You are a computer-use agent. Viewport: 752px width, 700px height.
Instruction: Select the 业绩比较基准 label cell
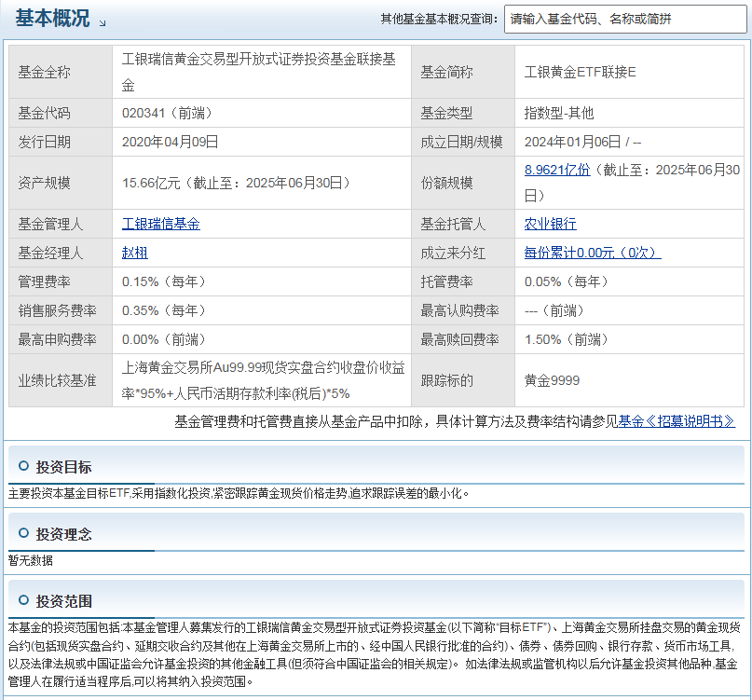point(61,380)
